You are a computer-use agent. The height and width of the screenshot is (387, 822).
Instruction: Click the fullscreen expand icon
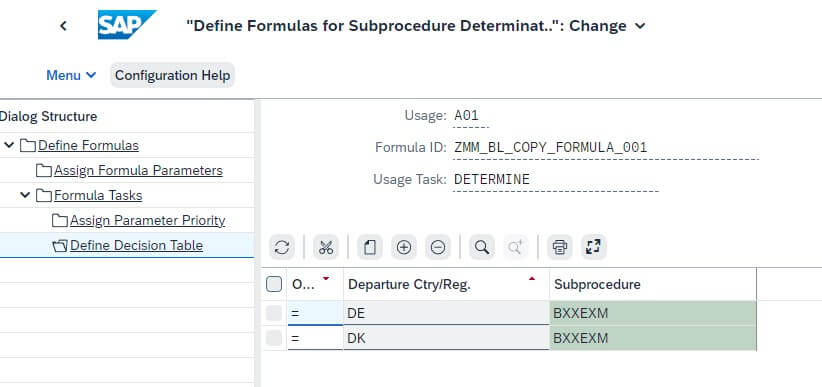click(x=593, y=248)
